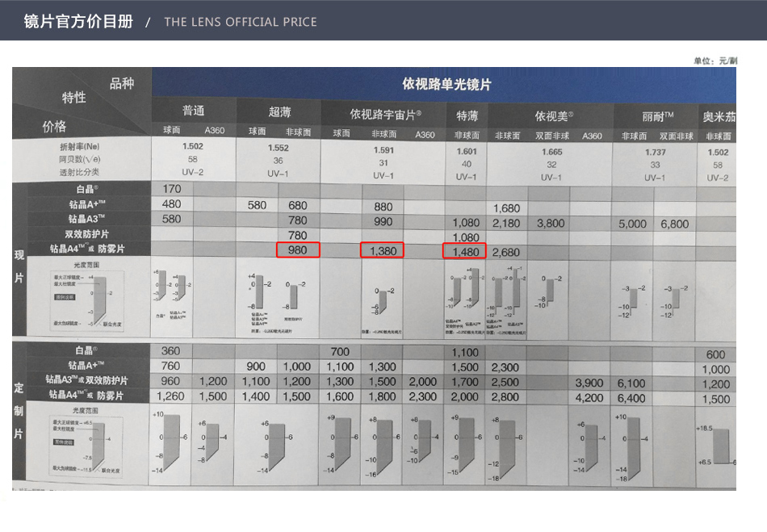Select the 普通 column group header
767x532 pixels.
pos(193,111)
